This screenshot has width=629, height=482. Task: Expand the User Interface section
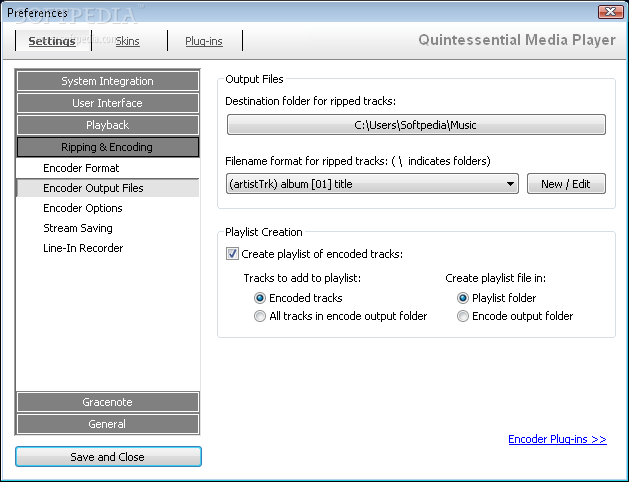click(x=108, y=103)
